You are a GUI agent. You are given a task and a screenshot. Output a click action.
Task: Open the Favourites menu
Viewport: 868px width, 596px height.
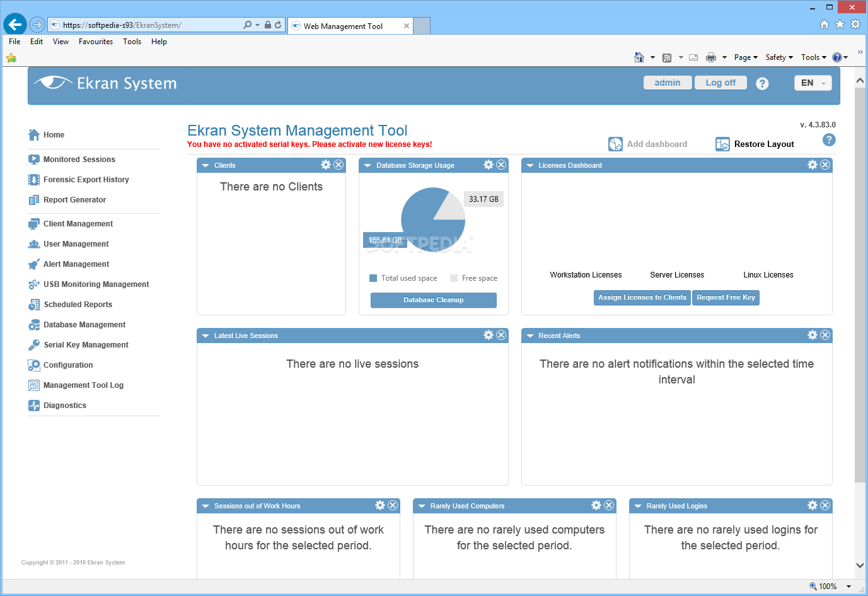click(x=96, y=42)
